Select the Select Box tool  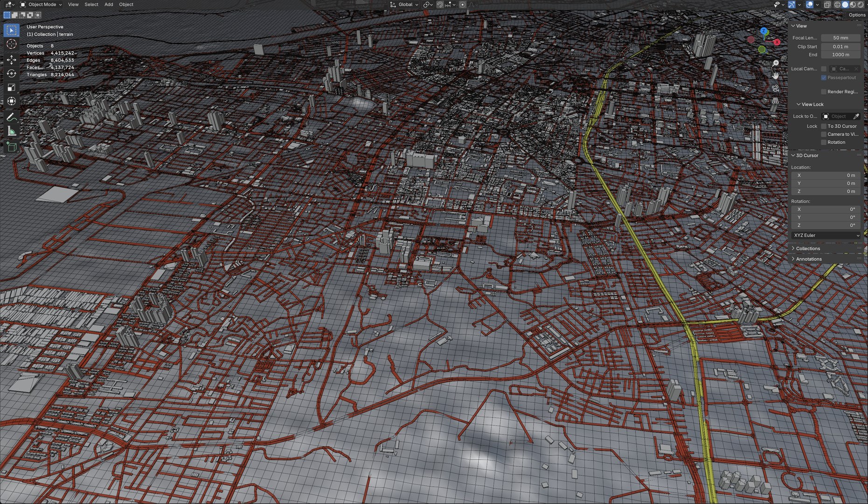[x=12, y=30]
